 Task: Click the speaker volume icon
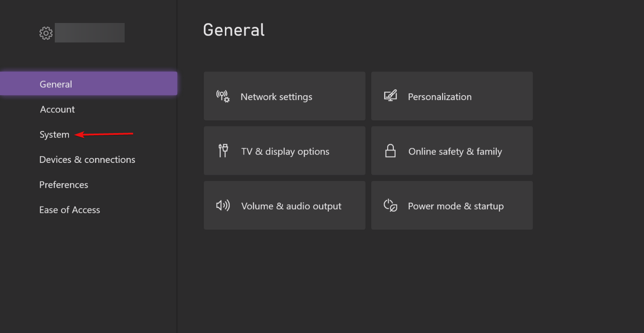223,206
